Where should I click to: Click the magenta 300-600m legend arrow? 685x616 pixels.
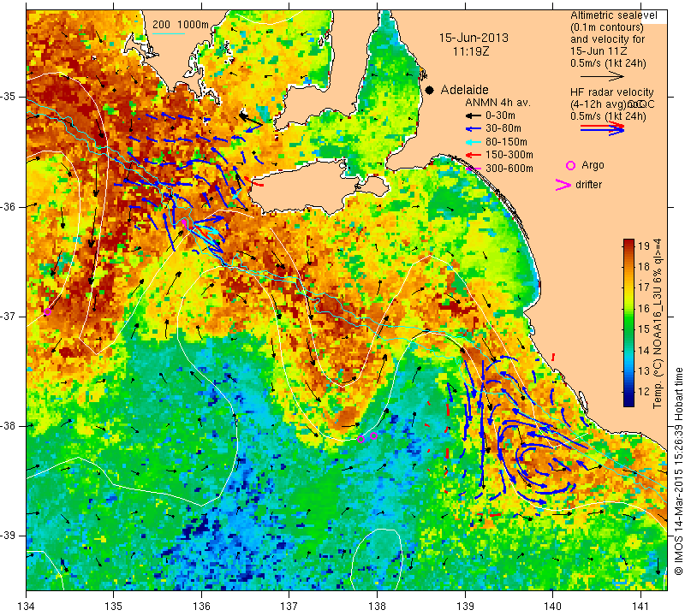(x=473, y=168)
